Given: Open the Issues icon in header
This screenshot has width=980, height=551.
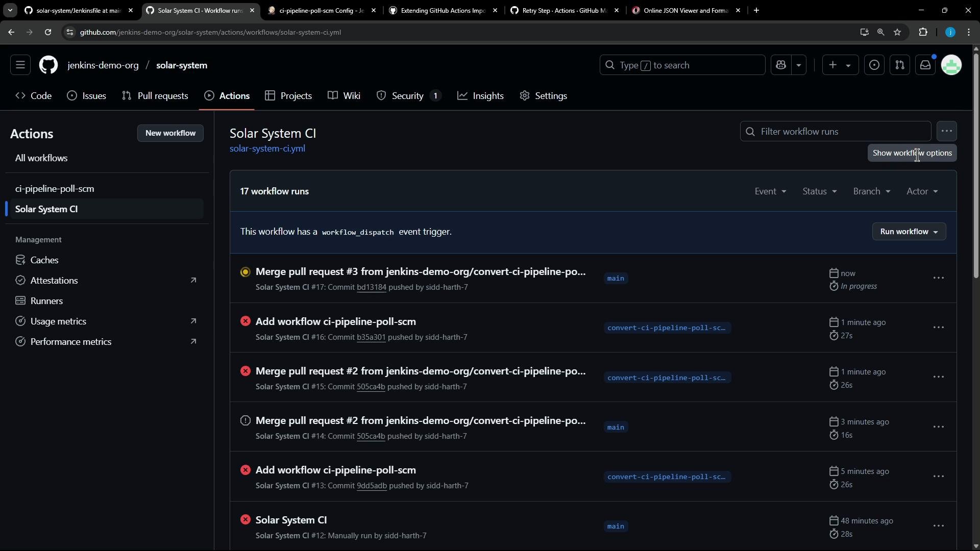Looking at the screenshot, I should [874, 65].
